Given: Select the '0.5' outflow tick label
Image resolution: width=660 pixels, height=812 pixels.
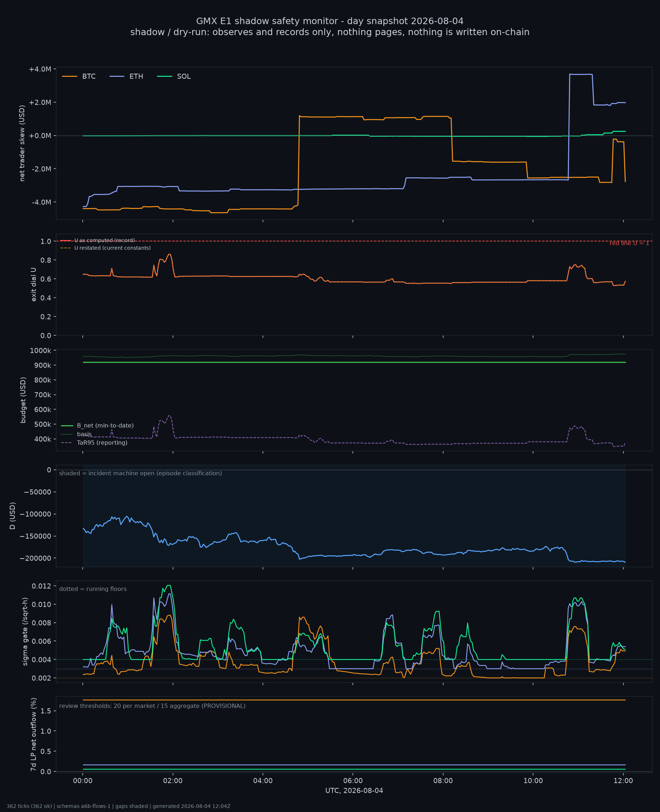Looking at the screenshot, I should coord(46,751).
